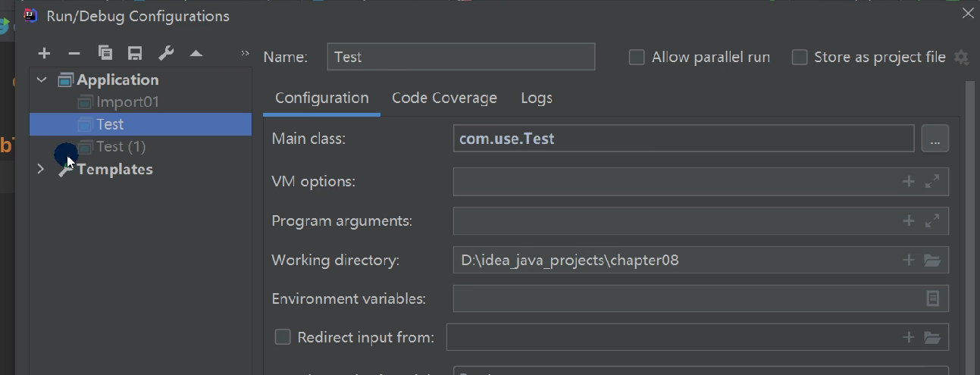The width and height of the screenshot is (980, 375).
Task: Copy the selected configuration
Action: coord(105,53)
